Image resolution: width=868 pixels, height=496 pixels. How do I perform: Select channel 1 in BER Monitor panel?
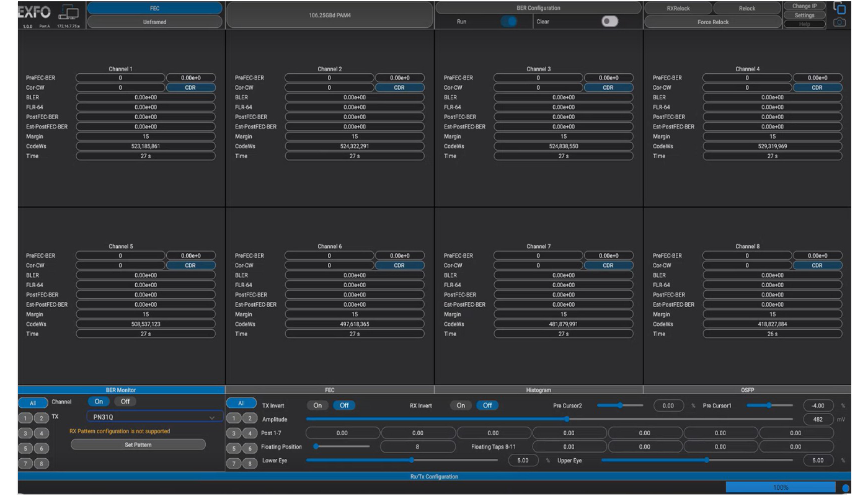(x=26, y=418)
